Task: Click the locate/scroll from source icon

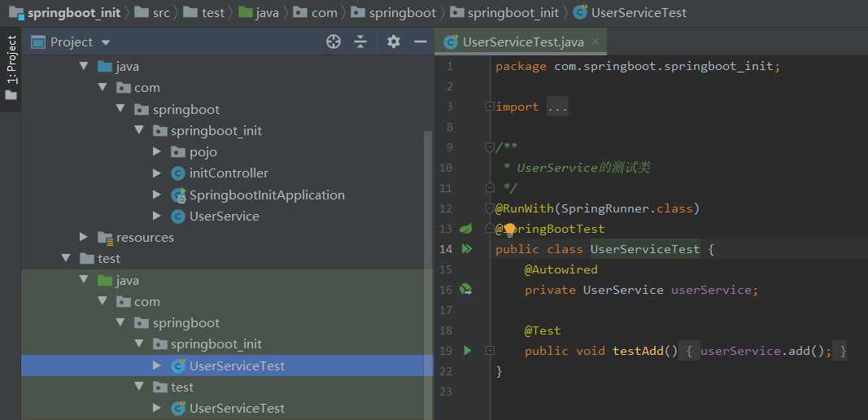Action: (334, 42)
